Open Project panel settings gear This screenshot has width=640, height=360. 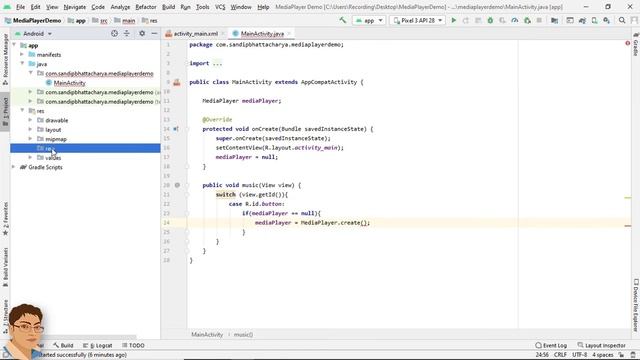coord(142,33)
